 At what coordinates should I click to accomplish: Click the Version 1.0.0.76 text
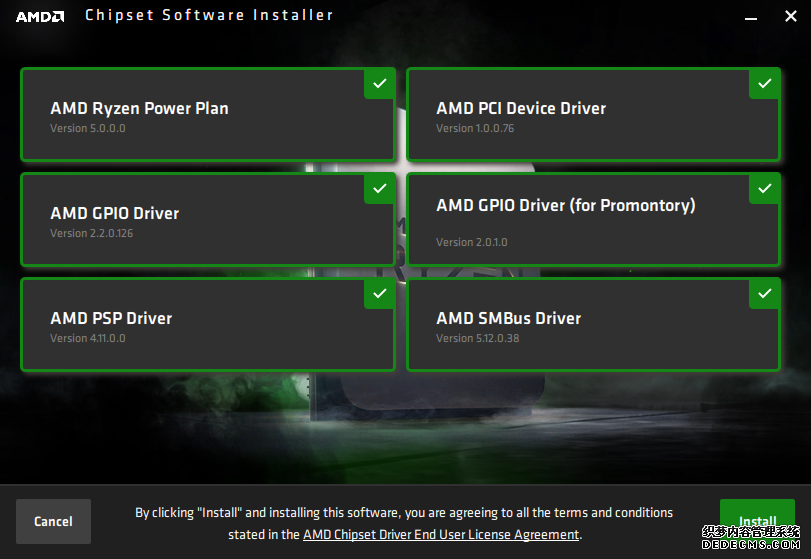[475, 128]
